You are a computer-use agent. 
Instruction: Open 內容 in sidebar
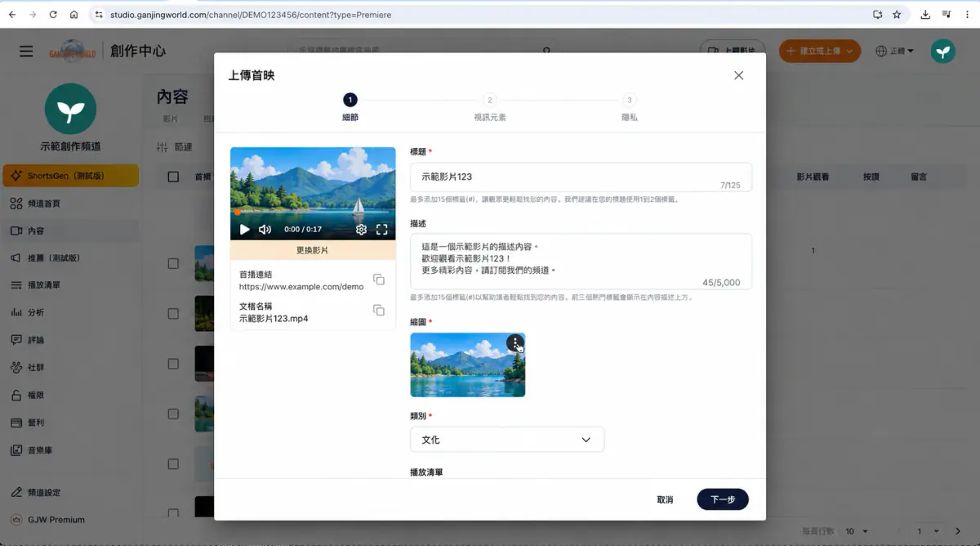tap(70, 231)
